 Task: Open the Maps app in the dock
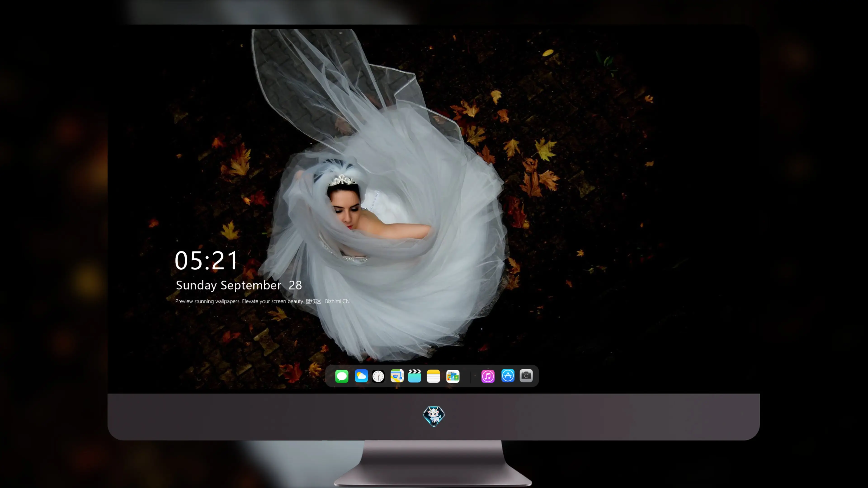397,376
